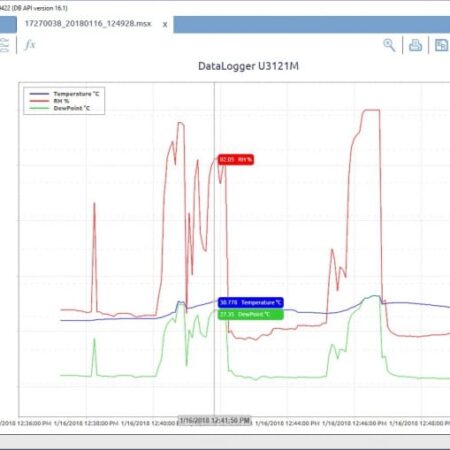Screen dimensions: 450x450
Task: Click the 12:44:00 PM axis label
Action: point(287,424)
